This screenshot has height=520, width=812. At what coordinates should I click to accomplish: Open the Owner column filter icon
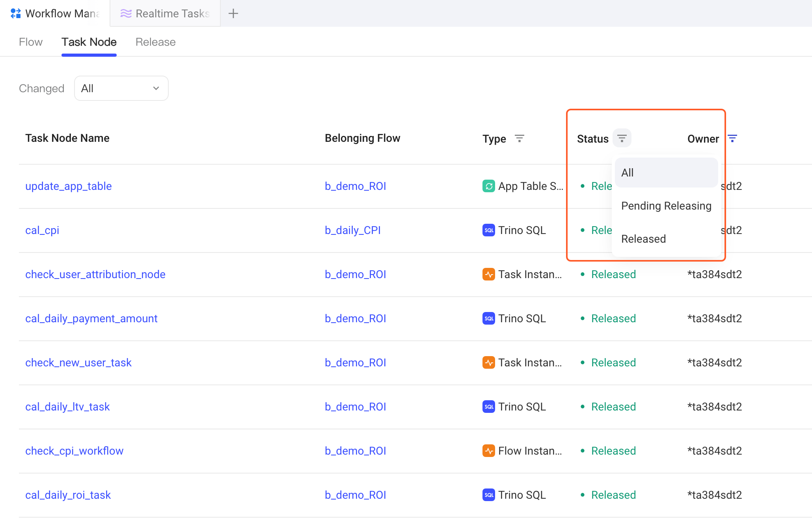click(732, 138)
